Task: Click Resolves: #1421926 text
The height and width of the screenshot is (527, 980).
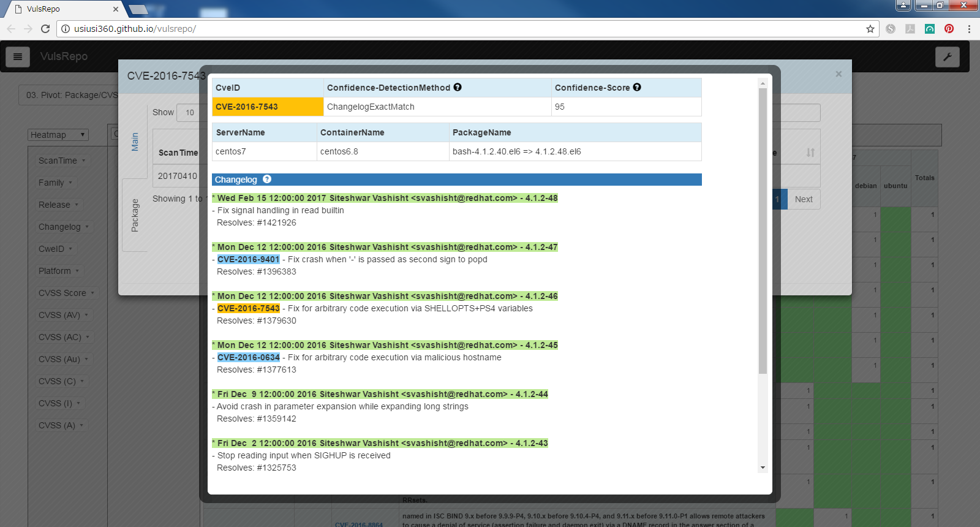Action: [257, 222]
